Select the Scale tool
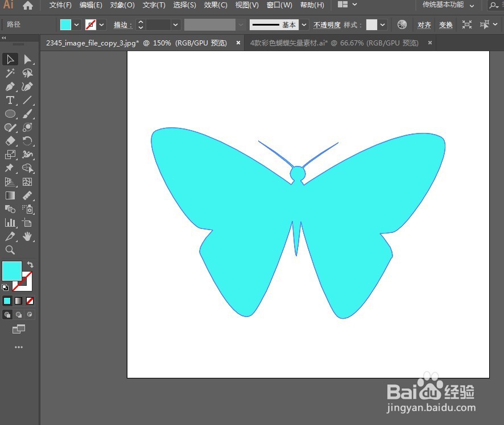The image size is (504, 425). (10, 155)
